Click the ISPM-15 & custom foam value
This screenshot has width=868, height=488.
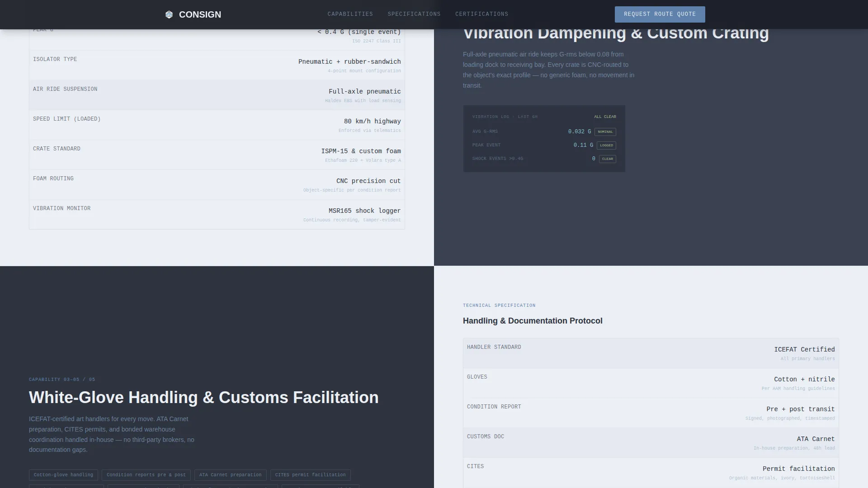pos(361,151)
